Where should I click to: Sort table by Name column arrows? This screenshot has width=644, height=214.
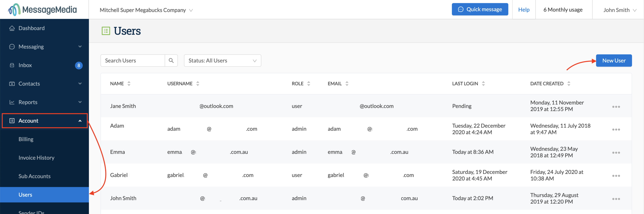[x=129, y=83]
